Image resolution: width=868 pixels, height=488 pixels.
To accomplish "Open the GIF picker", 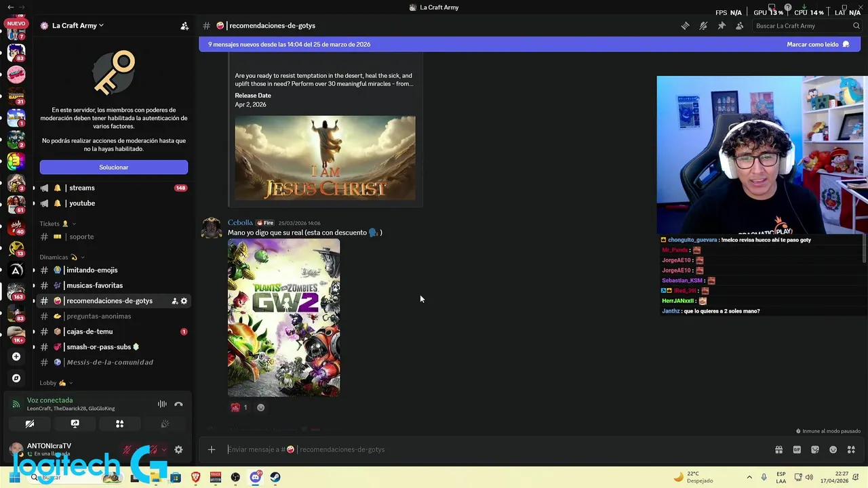I will tap(797, 449).
